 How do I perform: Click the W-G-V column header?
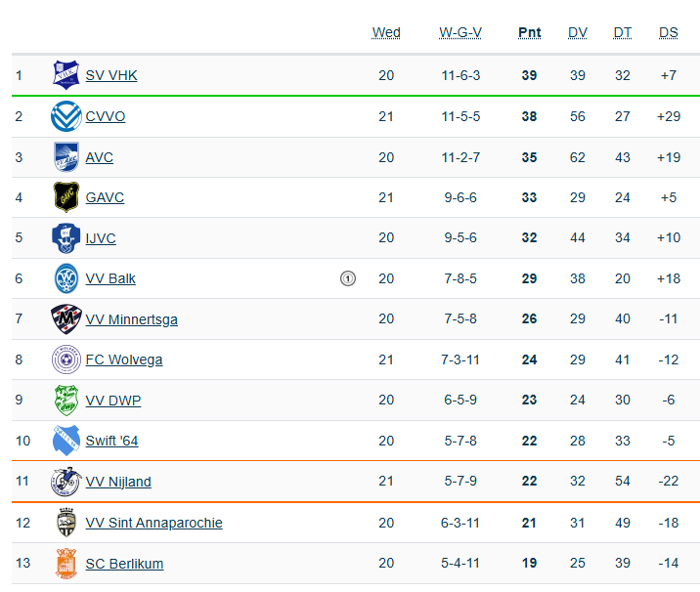tap(460, 32)
